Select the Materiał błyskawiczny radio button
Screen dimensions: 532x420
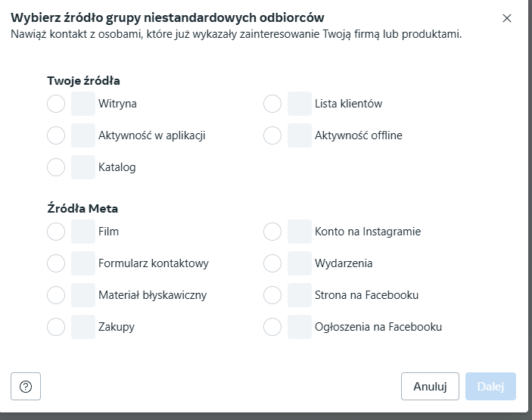pos(56,295)
